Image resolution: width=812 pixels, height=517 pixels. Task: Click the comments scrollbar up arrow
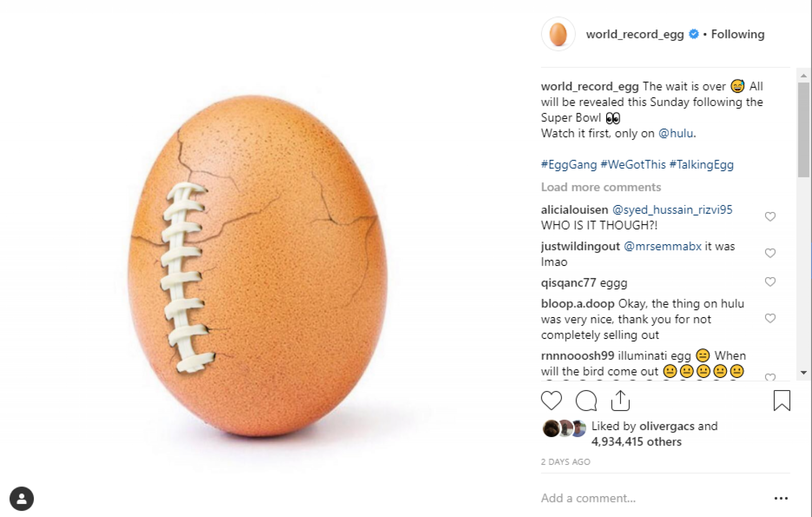click(804, 76)
